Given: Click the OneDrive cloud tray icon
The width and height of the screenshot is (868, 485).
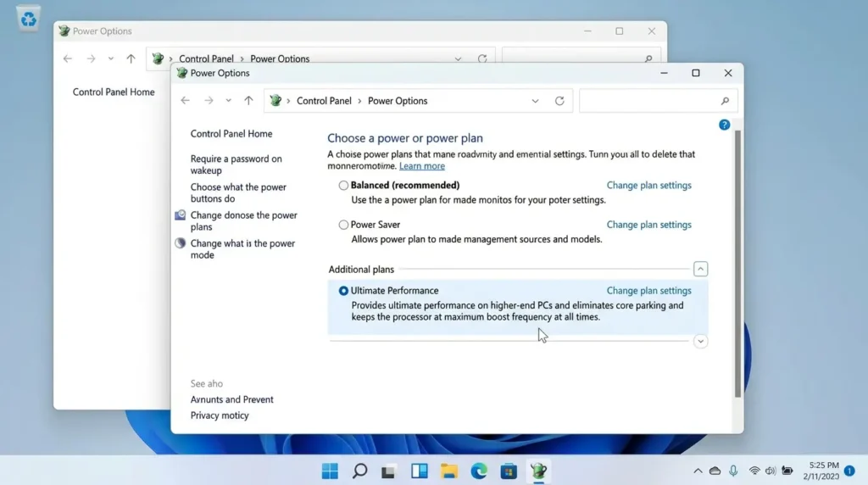Looking at the screenshot, I should pyautogui.click(x=715, y=471).
